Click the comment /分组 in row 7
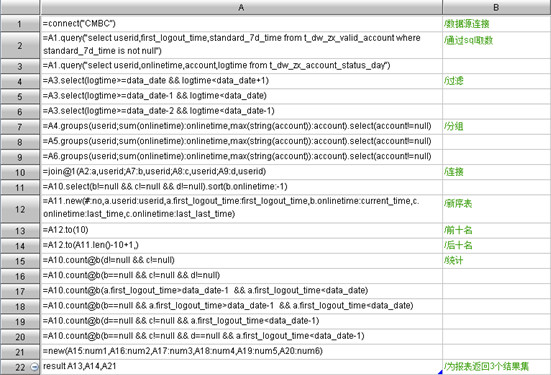Image resolution: width=551 pixels, height=375 pixels. (x=454, y=127)
